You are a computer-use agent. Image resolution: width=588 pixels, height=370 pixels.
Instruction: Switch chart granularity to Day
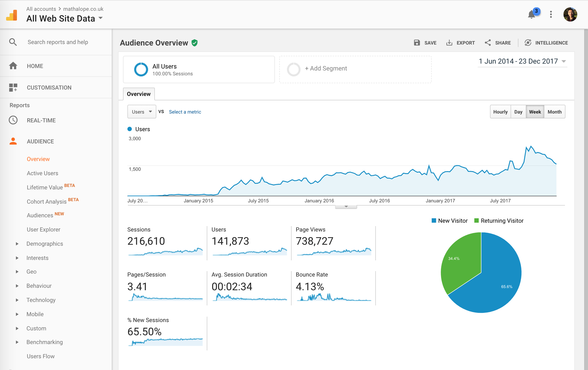click(518, 112)
